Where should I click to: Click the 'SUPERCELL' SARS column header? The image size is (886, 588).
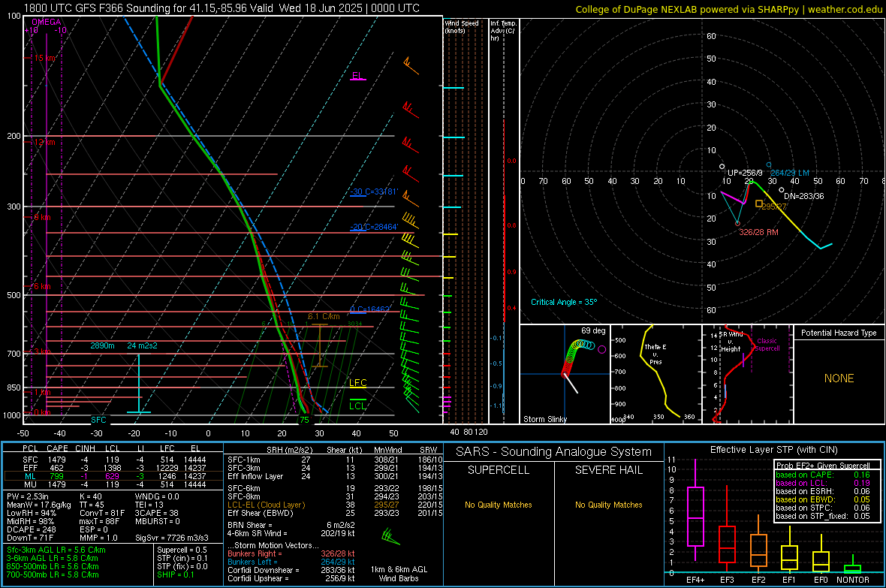coord(499,470)
